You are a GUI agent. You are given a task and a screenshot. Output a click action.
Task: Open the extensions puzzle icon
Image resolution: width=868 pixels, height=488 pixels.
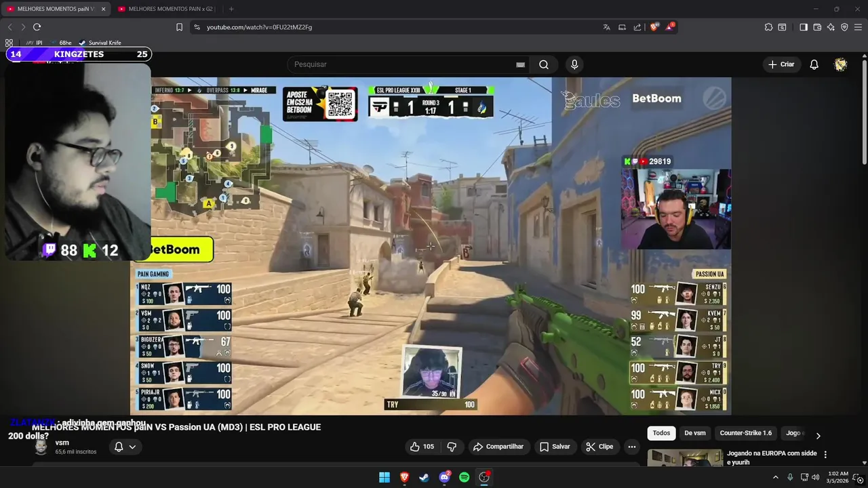pos(768,27)
